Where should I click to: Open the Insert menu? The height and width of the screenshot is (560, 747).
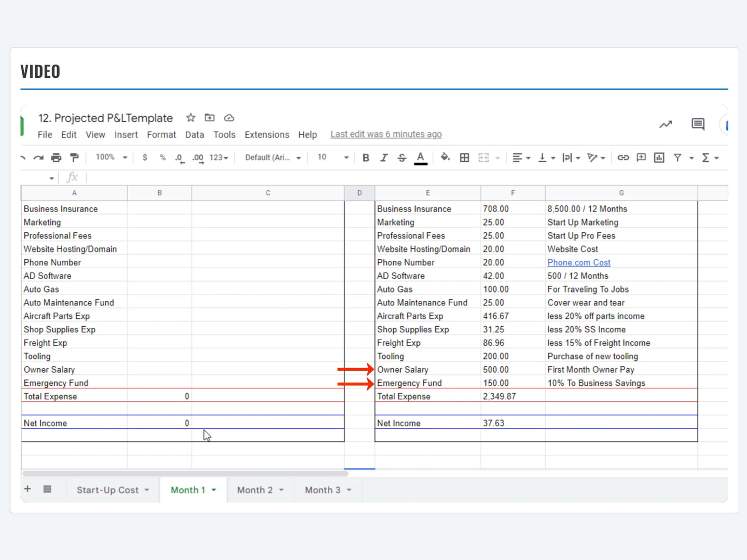(x=126, y=135)
